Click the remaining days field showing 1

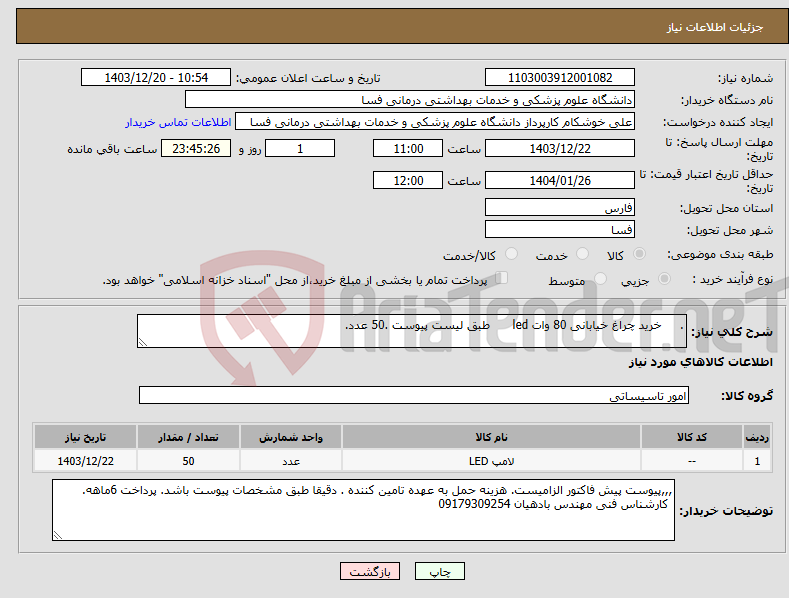300,148
